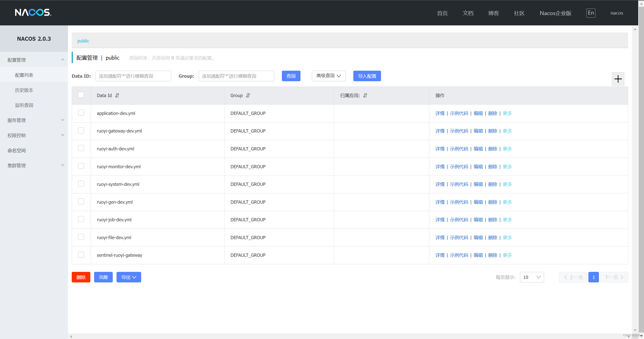Click the 下一页 next page button
The image size is (644, 339).
(614, 277)
